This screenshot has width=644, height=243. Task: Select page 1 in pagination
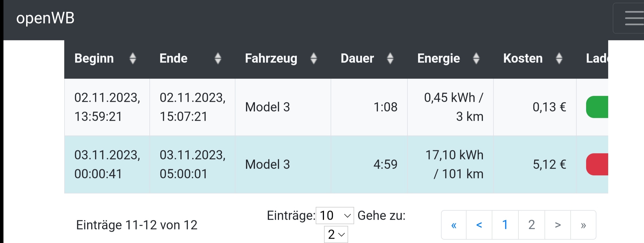(505, 225)
